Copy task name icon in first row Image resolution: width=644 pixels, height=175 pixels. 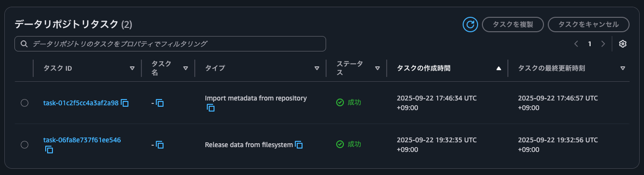tap(160, 103)
